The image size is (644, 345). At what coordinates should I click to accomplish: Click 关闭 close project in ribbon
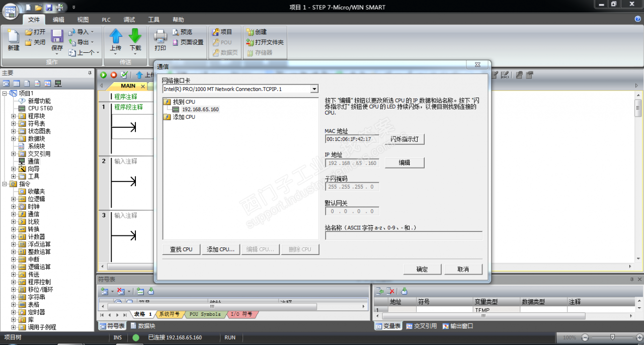click(x=35, y=42)
